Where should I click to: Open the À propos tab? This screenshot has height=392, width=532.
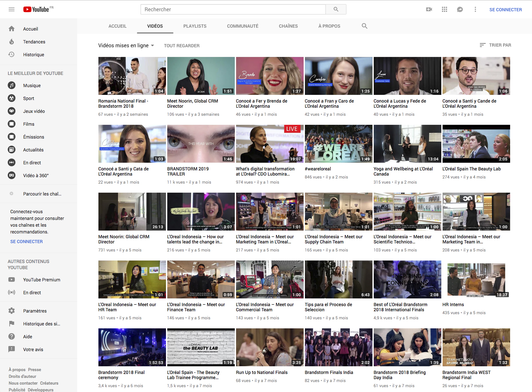[x=329, y=26]
